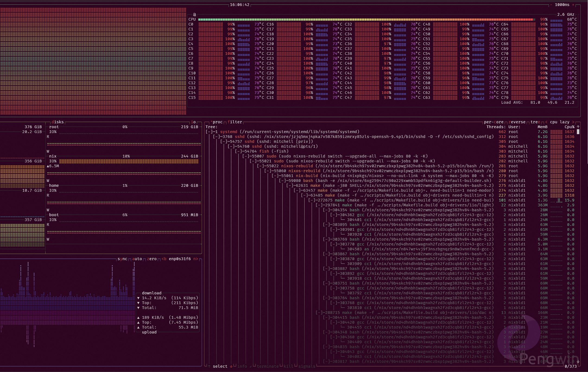Click the + to increase the 1000ms update interval
Image resolution: width=588 pixels, height=372 pixels.
coord(573,5)
